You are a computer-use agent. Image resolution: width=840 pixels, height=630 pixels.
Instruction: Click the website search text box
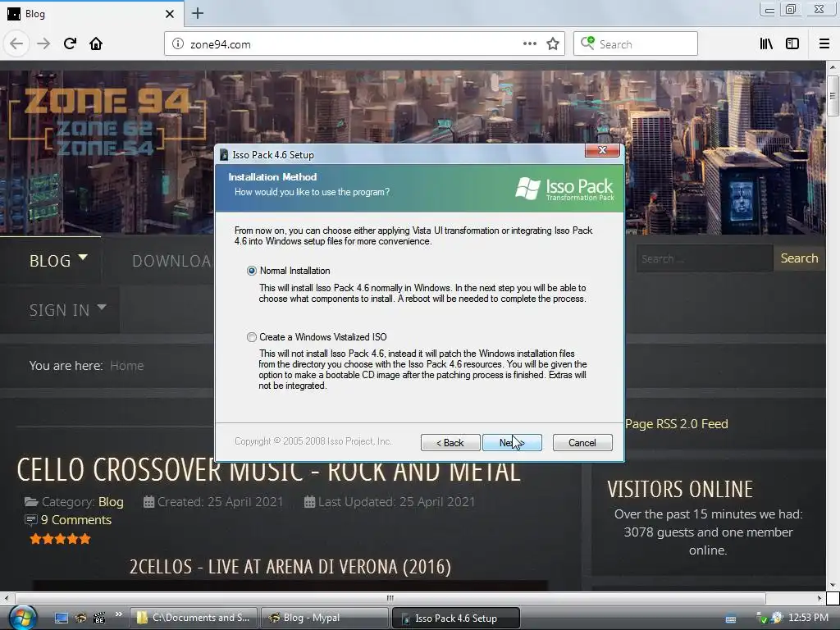705,258
